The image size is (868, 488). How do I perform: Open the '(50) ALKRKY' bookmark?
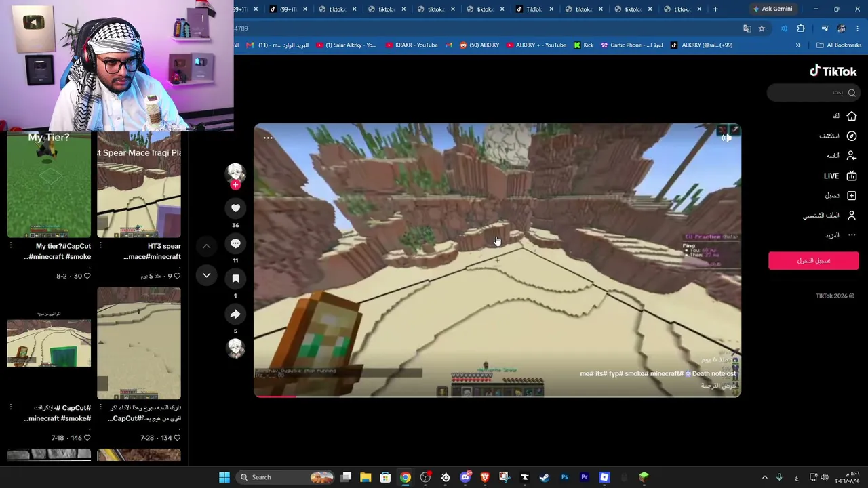pos(479,45)
